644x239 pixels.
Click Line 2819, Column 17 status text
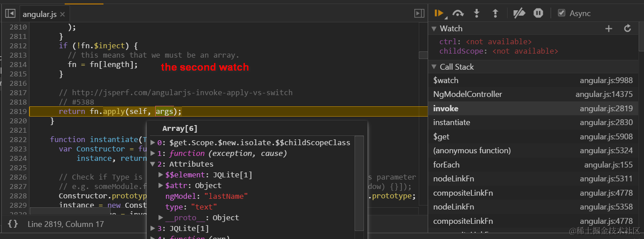(66, 224)
